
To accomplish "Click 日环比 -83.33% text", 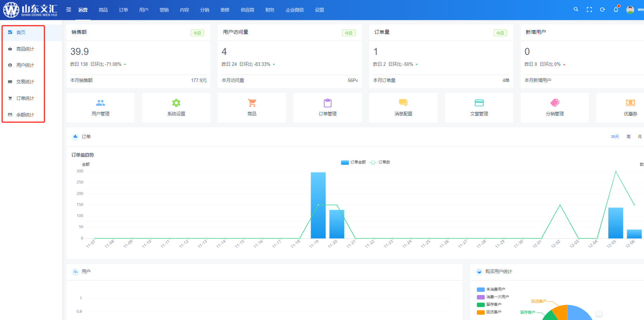I will 255,64.
